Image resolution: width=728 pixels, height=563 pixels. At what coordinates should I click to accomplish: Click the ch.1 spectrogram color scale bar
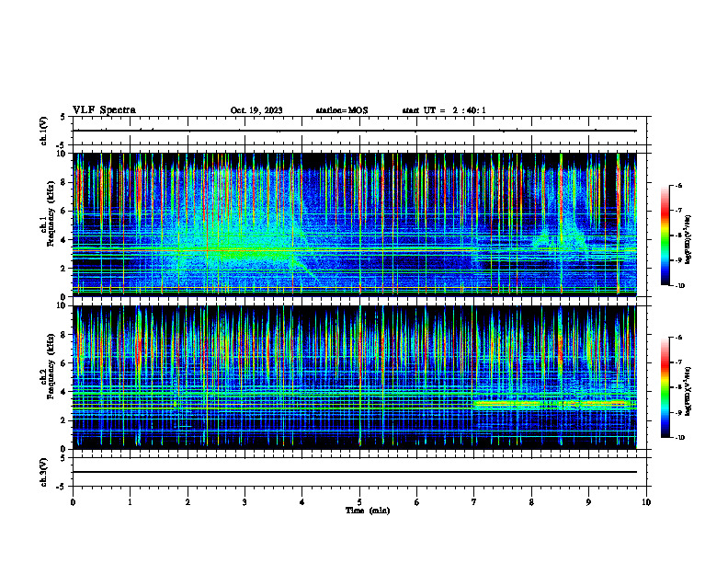(x=665, y=236)
